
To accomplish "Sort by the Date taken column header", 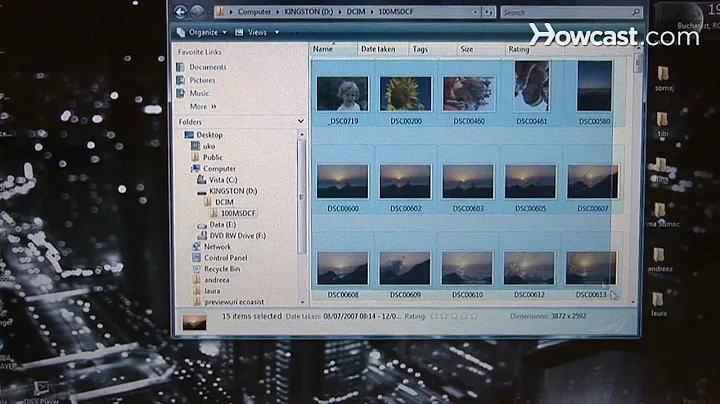I will [383, 49].
